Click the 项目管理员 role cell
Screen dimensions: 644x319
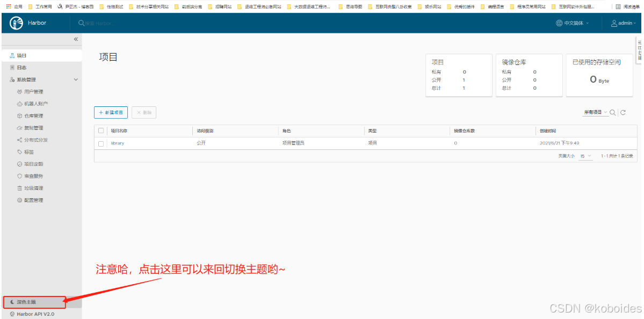pos(293,143)
